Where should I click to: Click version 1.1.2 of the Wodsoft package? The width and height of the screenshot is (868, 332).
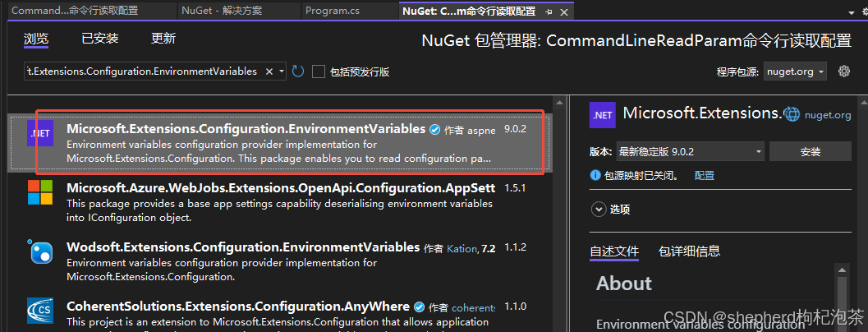(x=515, y=247)
